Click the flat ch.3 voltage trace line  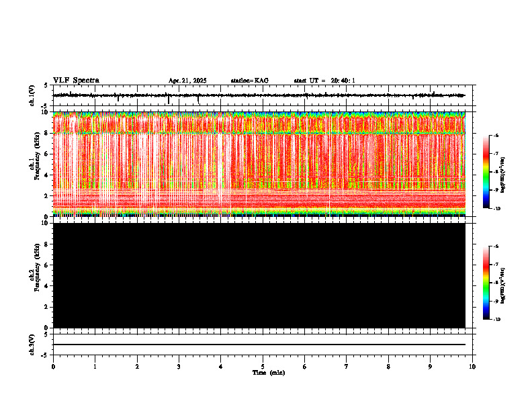[x=259, y=345]
